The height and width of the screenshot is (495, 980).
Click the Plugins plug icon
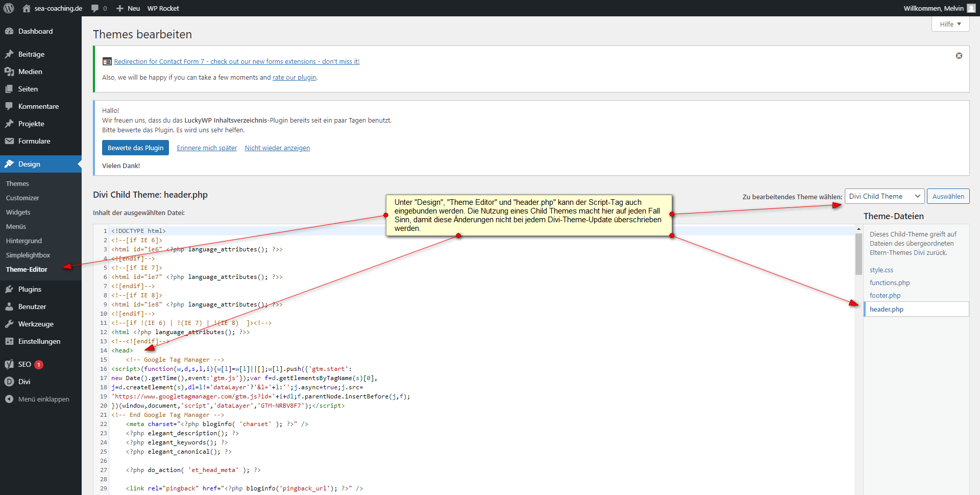coord(9,289)
